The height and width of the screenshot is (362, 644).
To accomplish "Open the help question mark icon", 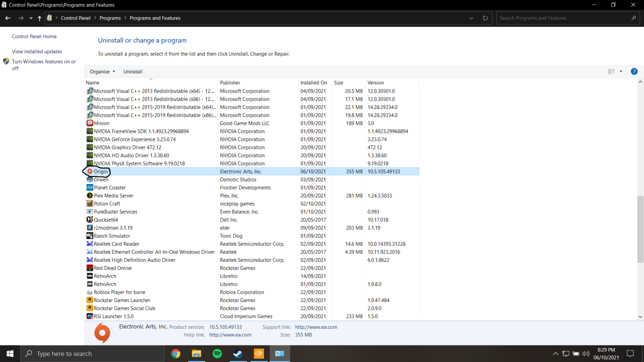I will [634, 71].
